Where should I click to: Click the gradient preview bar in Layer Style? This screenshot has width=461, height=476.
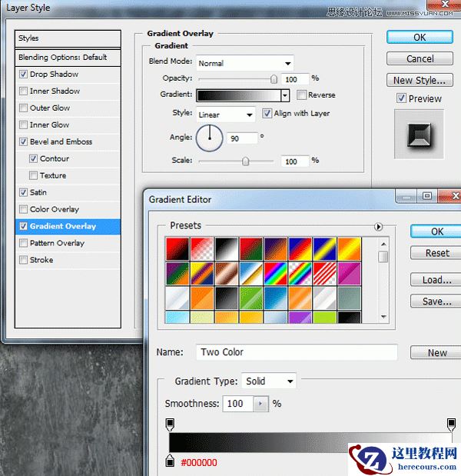pos(239,95)
